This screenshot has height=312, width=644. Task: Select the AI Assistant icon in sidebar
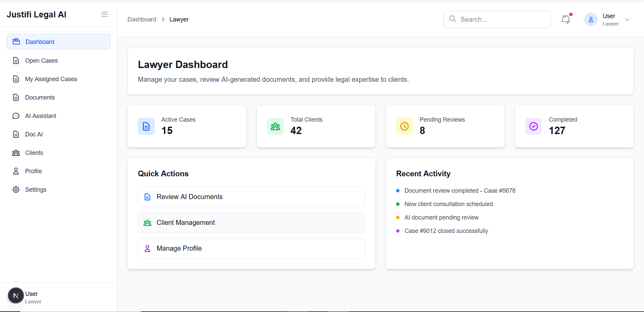16,116
